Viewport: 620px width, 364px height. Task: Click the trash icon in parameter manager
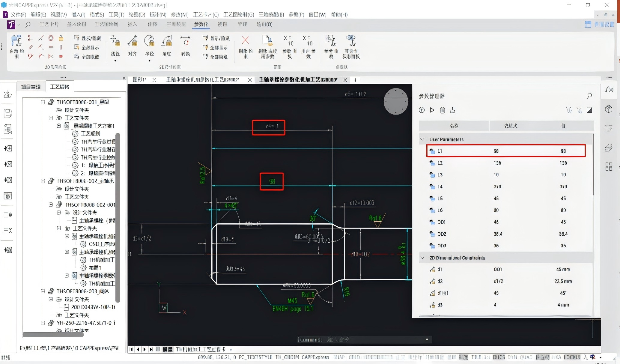tap(443, 110)
